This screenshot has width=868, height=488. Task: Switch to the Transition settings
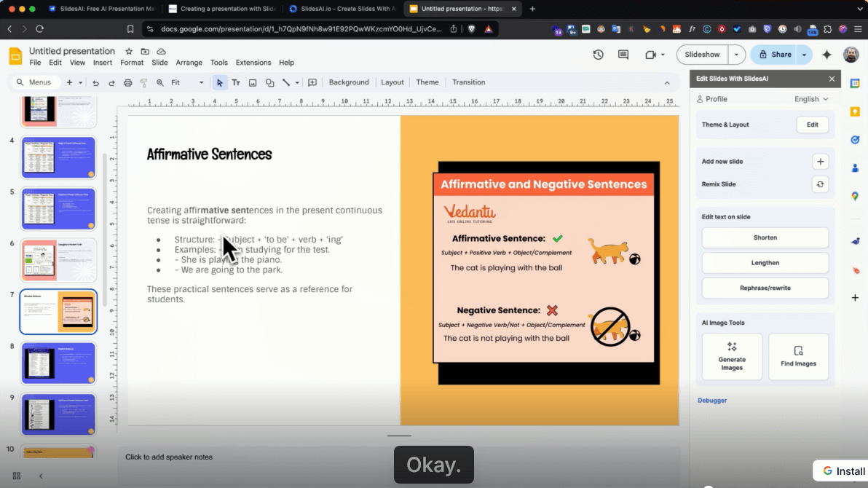click(x=468, y=82)
